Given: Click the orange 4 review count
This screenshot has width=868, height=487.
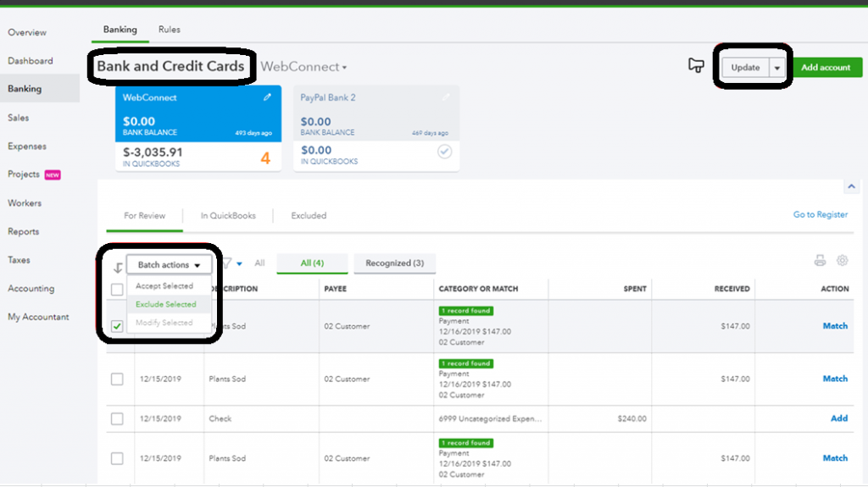Looking at the screenshot, I should click(265, 158).
